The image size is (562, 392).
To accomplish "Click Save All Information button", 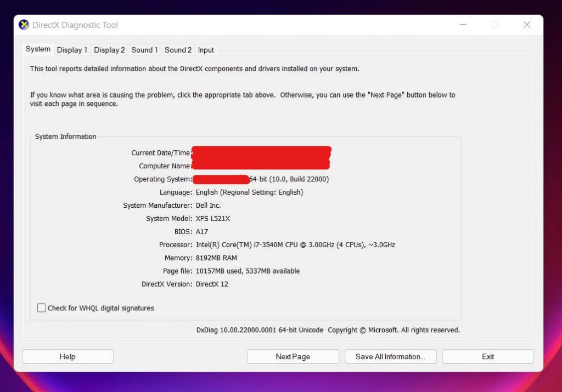I will tap(390, 356).
